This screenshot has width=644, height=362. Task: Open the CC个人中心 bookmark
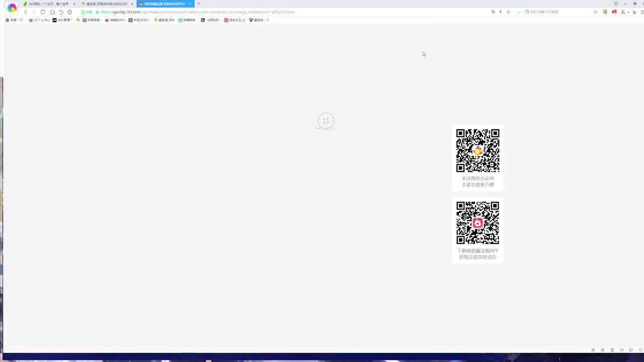pyautogui.click(x=39, y=20)
